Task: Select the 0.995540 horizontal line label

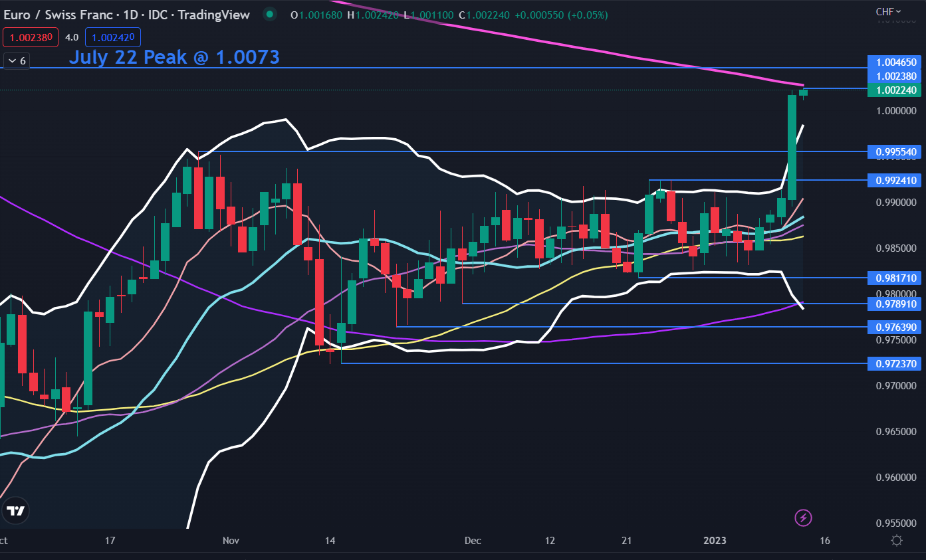Action: tap(895, 152)
